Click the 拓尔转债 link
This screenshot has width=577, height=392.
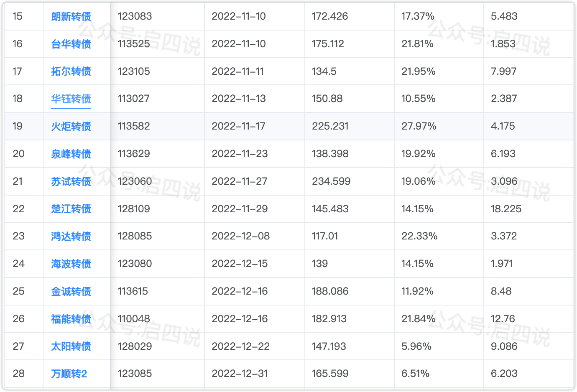point(71,71)
